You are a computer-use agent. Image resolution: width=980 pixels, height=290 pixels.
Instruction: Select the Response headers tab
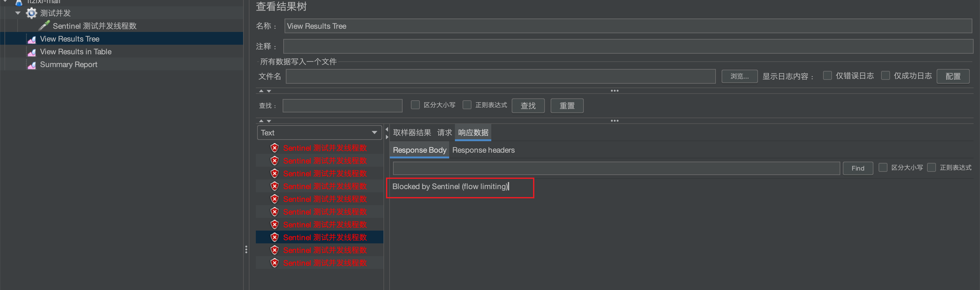[x=483, y=150]
